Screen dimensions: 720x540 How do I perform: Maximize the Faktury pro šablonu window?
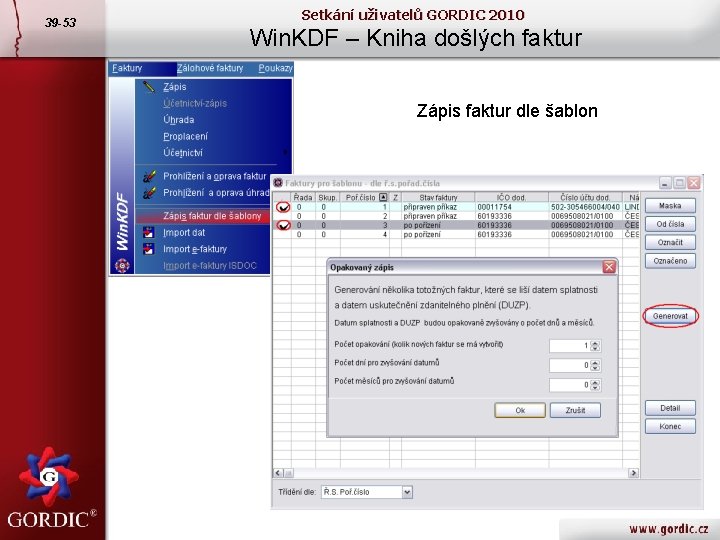tap(679, 183)
